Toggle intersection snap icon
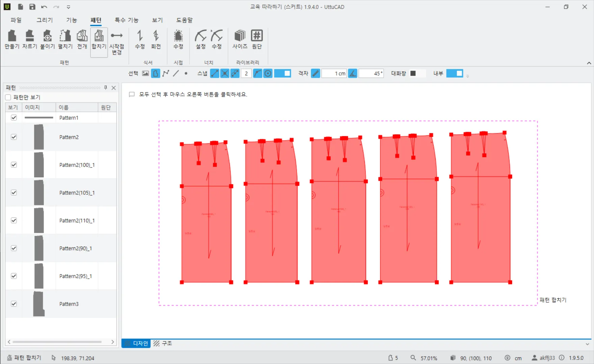The height and width of the screenshot is (364, 594). click(225, 73)
